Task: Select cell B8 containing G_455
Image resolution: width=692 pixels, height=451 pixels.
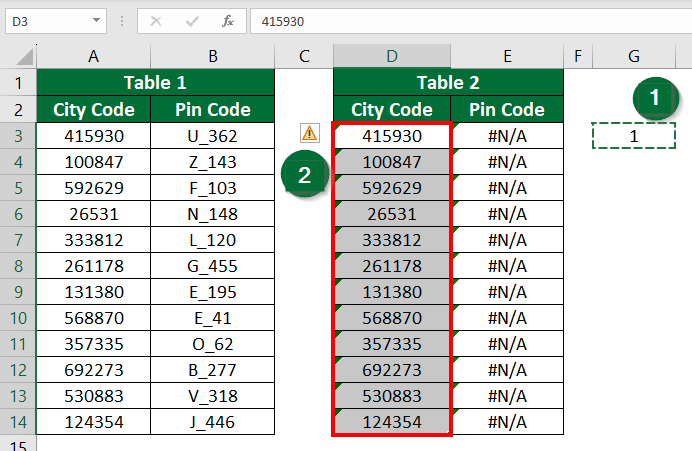Action: coord(213,266)
